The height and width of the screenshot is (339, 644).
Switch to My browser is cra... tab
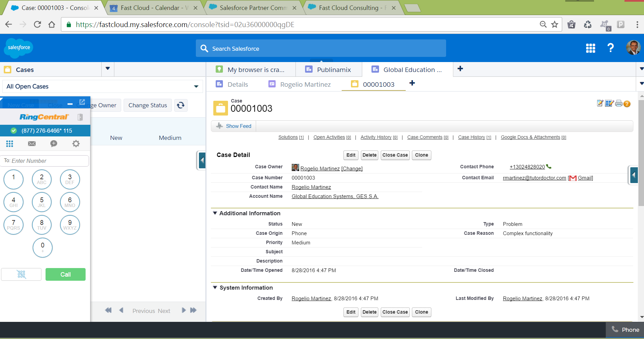pos(251,70)
